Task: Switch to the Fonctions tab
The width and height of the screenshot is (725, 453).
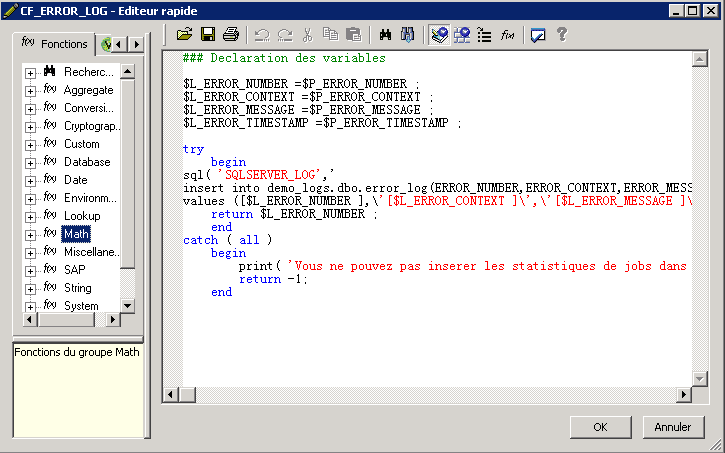Action: coord(55,44)
